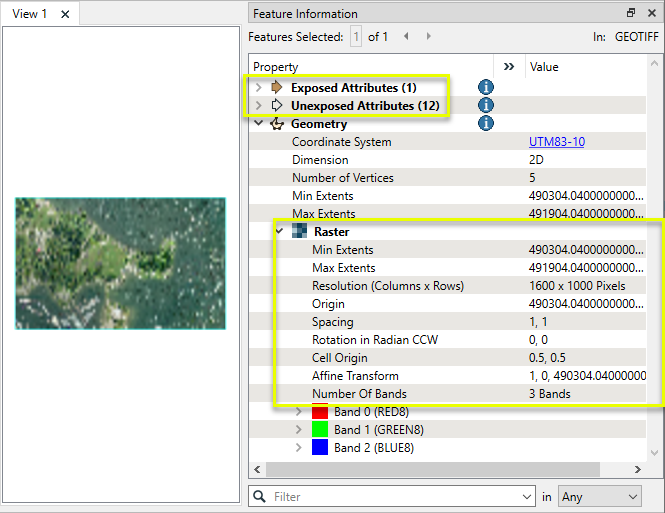Click the double-arrow column header button
Viewport: 665px width, 513px height.
coord(509,67)
